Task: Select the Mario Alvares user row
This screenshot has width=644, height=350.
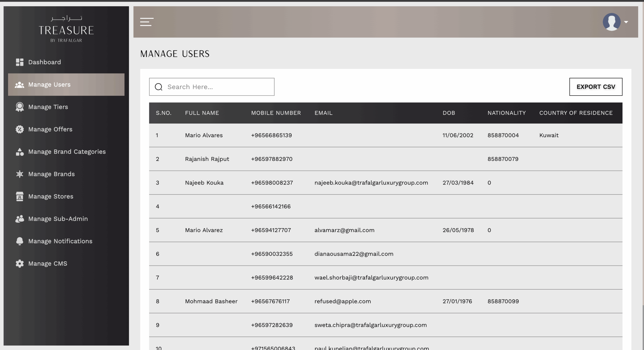Action: (386, 135)
